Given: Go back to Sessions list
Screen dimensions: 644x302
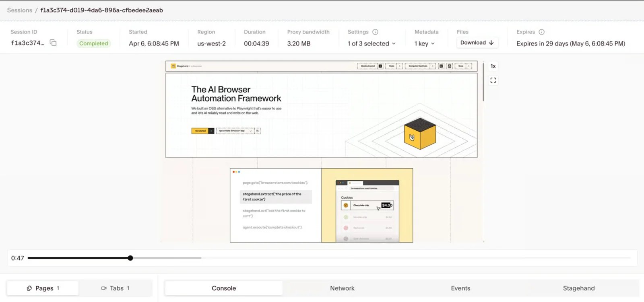Looking at the screenshot, I should pyautogui.click(x=19, y=10).
